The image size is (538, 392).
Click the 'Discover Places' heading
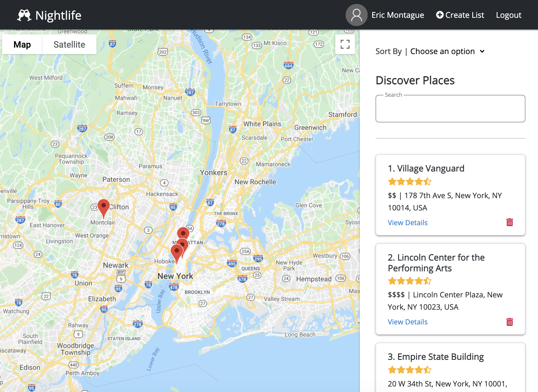pos(415,80)
